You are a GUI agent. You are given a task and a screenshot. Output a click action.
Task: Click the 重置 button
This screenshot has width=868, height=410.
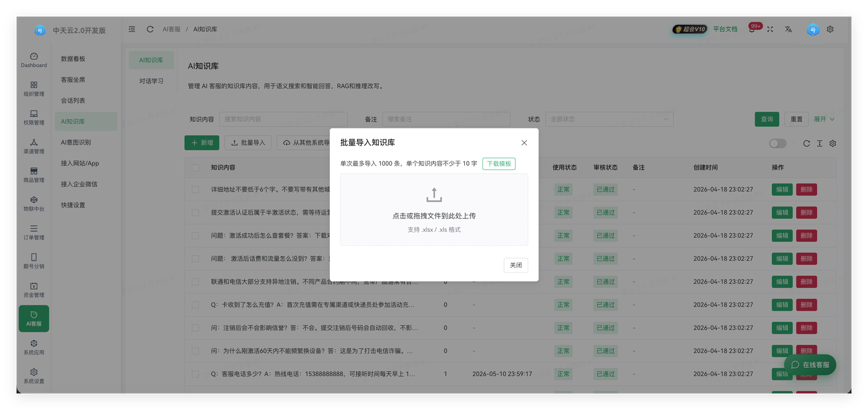(797, 119)
